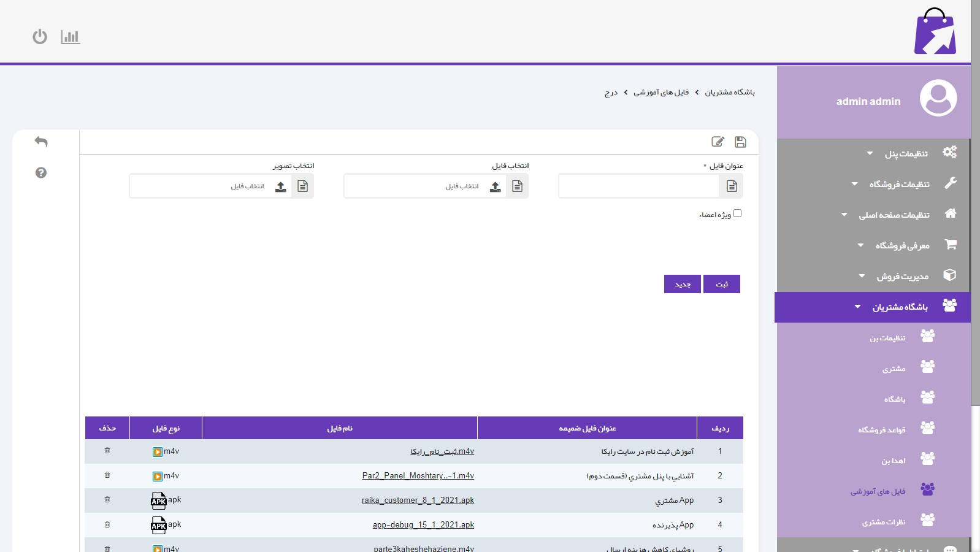Click the admin user avatar
Image resolution: width=980 pixels, height=552 pixels.
[938, 98]
